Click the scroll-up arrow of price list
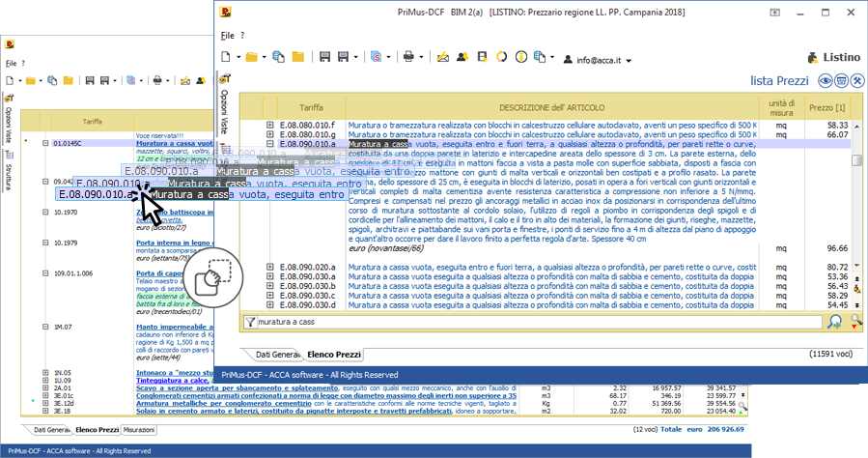The image size is (868, 458). [856, 127]
